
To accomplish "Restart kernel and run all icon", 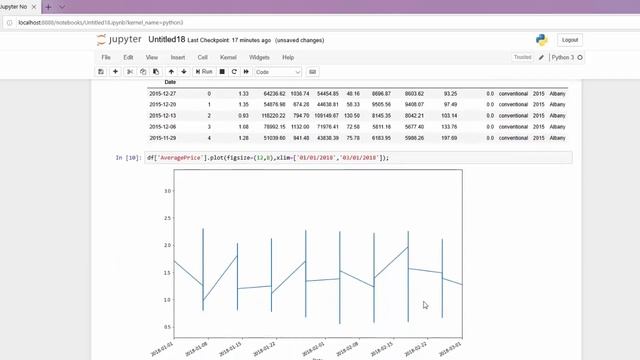I will [246, 72].
